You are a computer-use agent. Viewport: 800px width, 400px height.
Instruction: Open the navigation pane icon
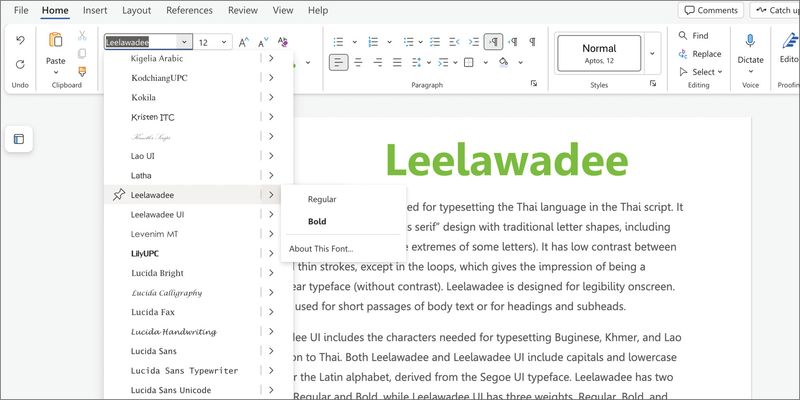[x=18, y=138]
